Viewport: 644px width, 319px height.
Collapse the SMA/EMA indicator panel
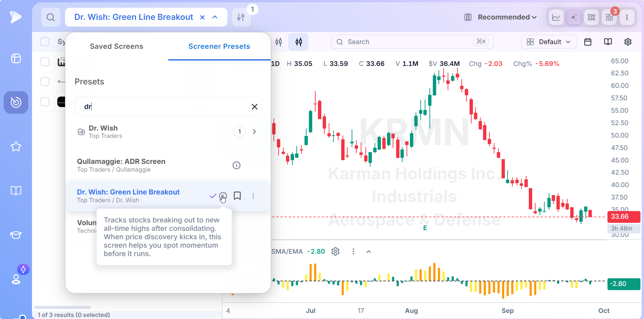point(369,251)
